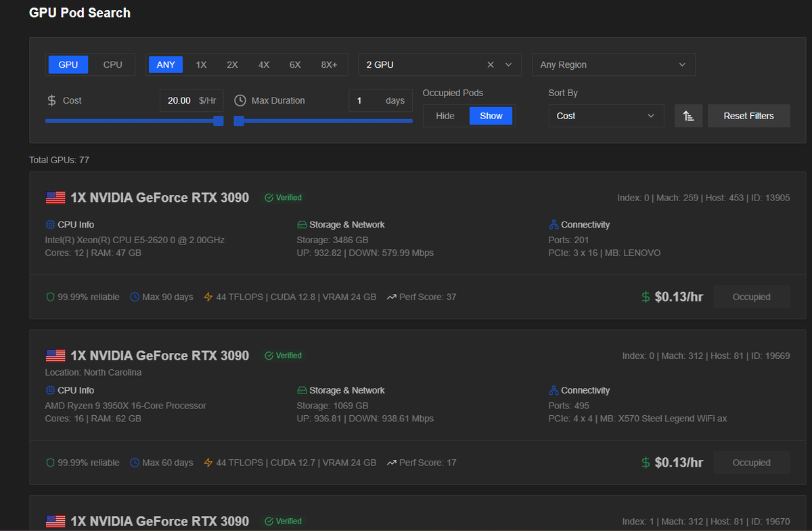Screen dimensions: 812x531
Task: Click Verified badge on ID 13905 card
Action: point(284,198)
